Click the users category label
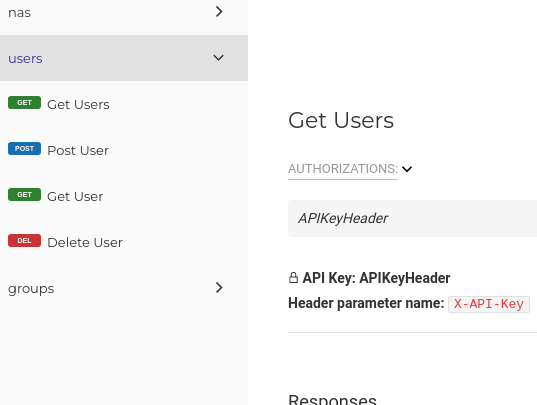This screenshot has width=537, height=405. pyautogui.click(x=25, y=59)
